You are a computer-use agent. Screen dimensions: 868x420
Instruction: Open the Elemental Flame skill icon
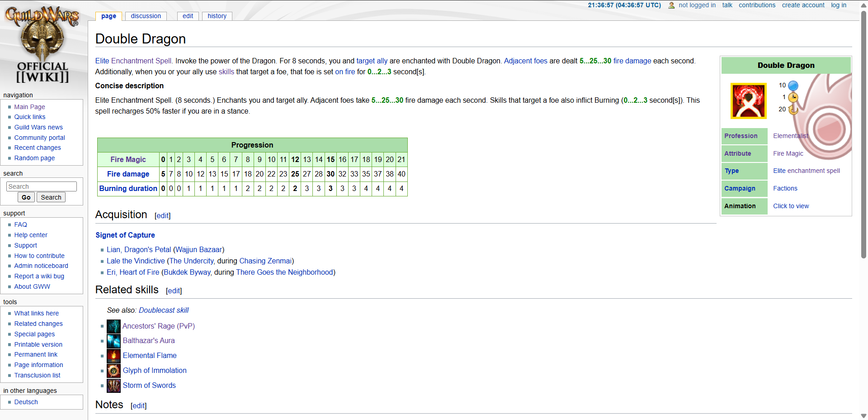113,356
